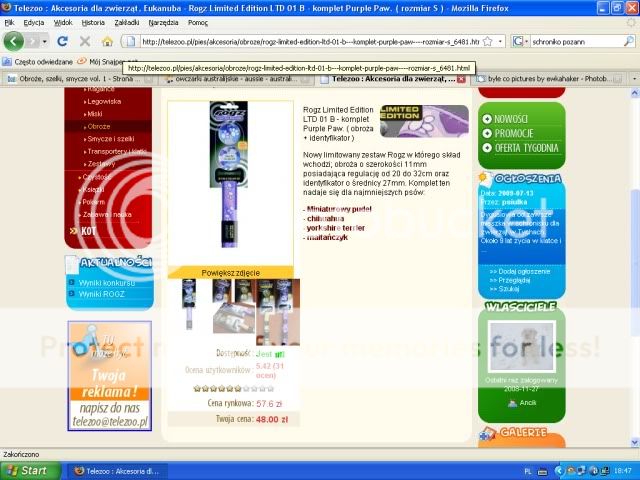The height and width of the screenshot is (480, 640).
Task: Click the first product thumbnail below photo
Action: click(x=189, y=304)
